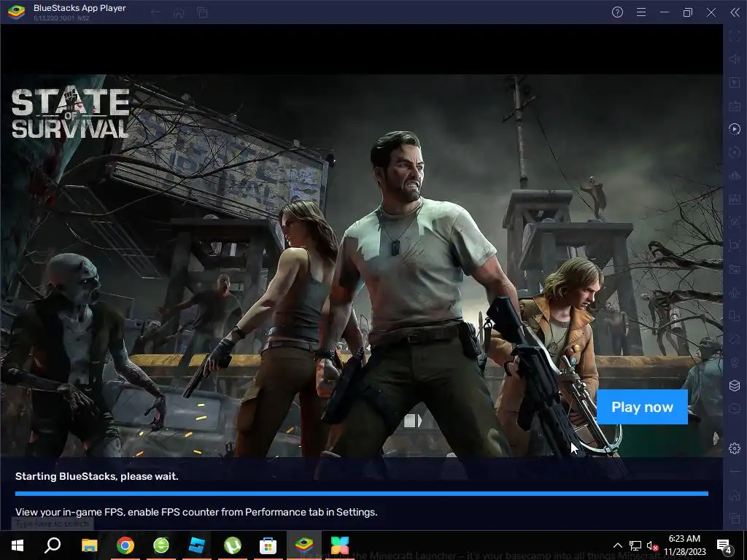The width and height of the screenshot is (747, 560).
Task: Open the BlueStacks hamburger menu
Action: [x=641, y=12]
